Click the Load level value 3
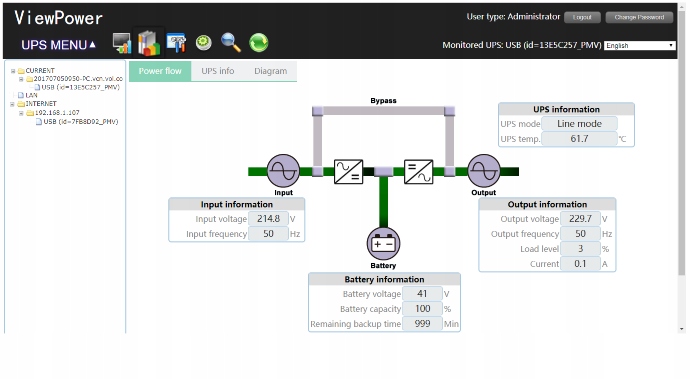Image resolution: width=691 pixels, height=379 pixels. pyautogui.click(x=580, y=249)
